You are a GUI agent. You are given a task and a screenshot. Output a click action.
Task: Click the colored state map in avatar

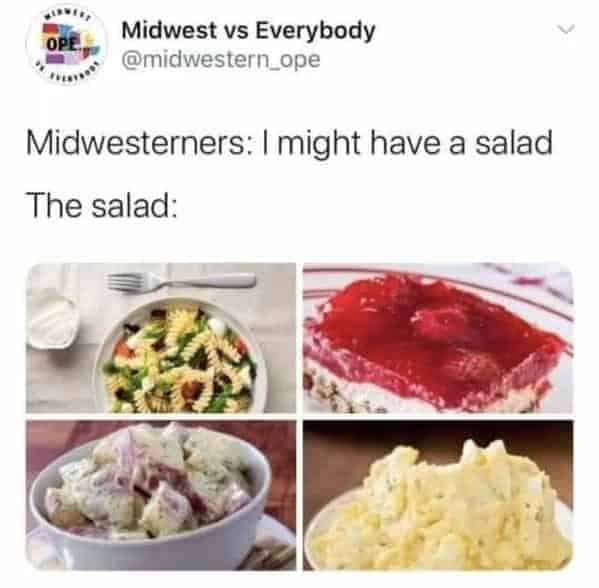click(x=69, y=44)
